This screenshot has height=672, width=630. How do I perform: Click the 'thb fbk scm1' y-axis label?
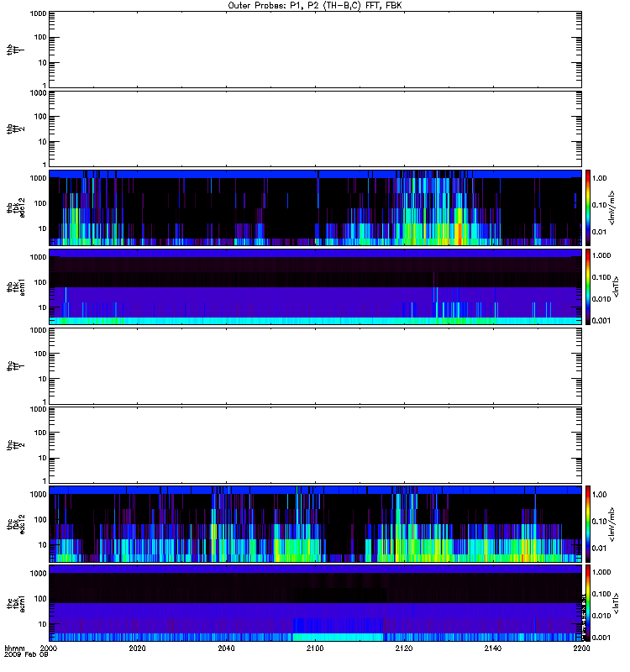[x=15, y=286]
